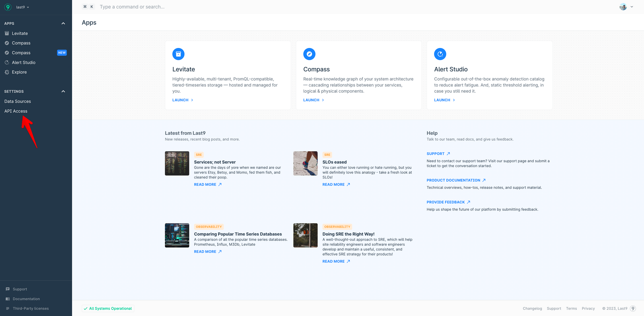Click the Third-Party licenses list icon
This screenshot has width=644, height=316.
point(8,309)
